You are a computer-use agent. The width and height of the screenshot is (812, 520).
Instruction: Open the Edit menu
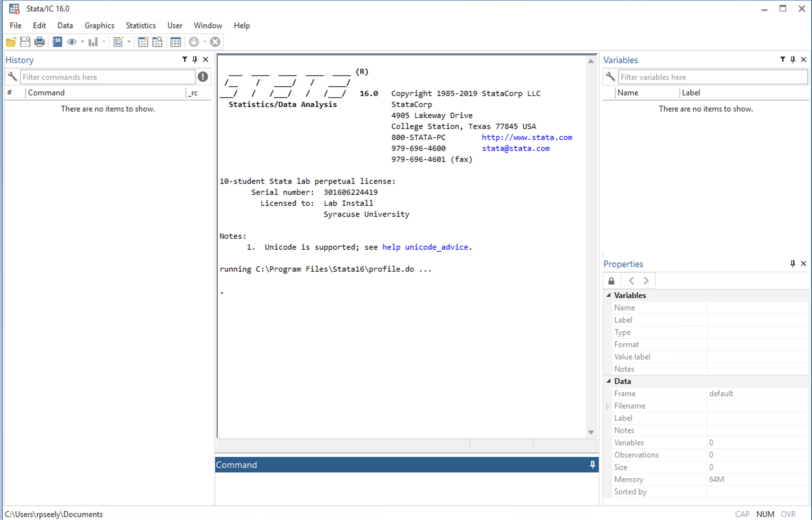39,26
